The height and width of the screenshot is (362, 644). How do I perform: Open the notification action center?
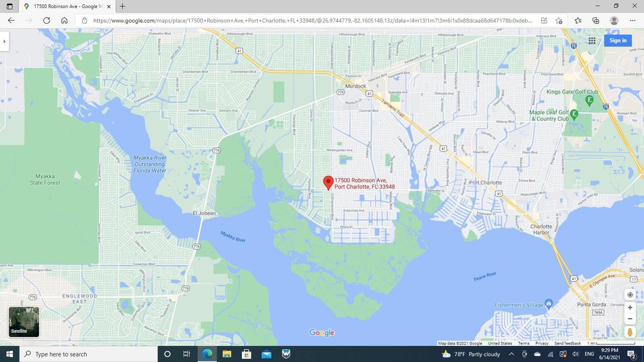pyautogui.click(x=632, y=354)
